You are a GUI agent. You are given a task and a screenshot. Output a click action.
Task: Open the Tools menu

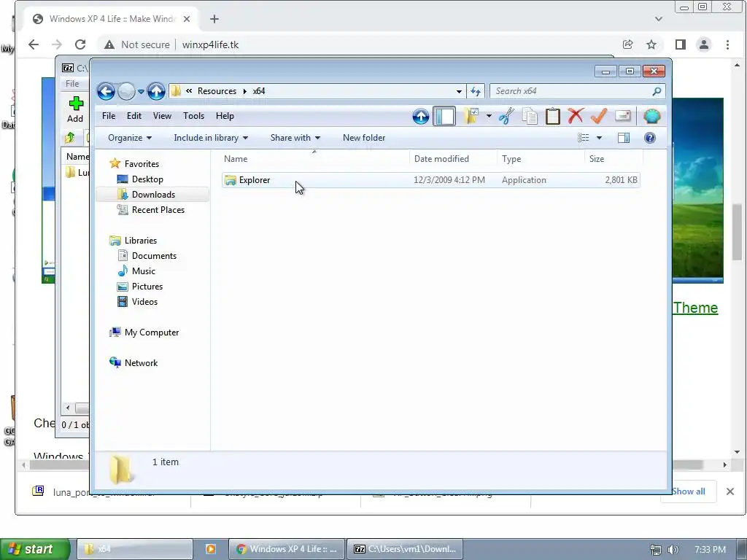[193, 116]
